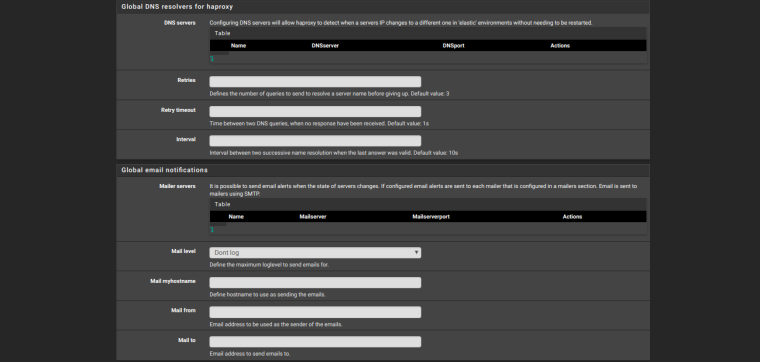Click the Table caption in Mailer servers section

pos(222,205)
